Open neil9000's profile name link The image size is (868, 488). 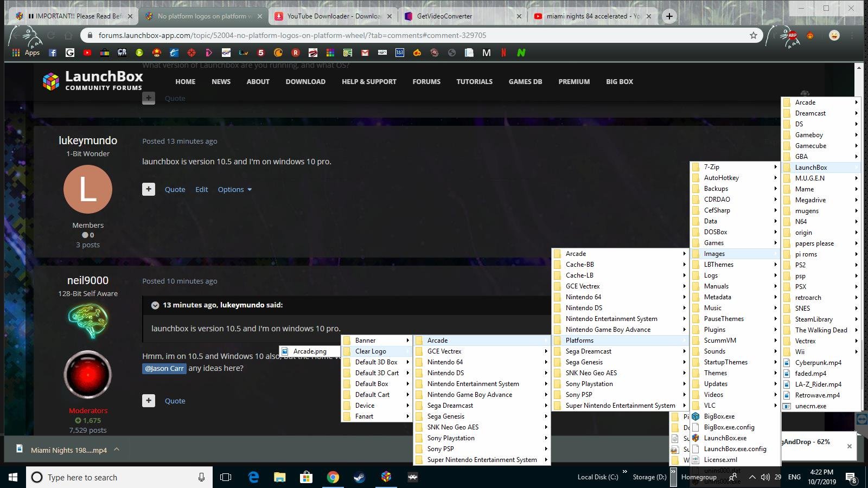tap(88, 280)
